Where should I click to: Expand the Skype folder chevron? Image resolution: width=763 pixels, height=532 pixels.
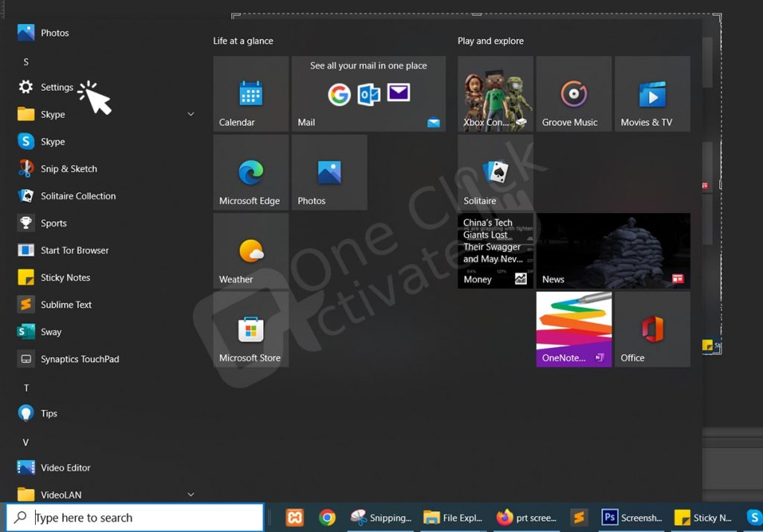pos(191,115)
